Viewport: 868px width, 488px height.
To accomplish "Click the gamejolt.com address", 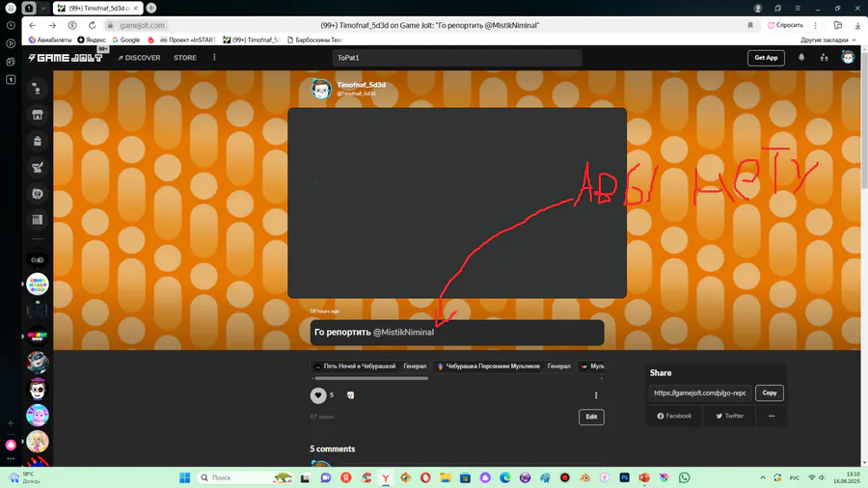I will pos(143,25).
